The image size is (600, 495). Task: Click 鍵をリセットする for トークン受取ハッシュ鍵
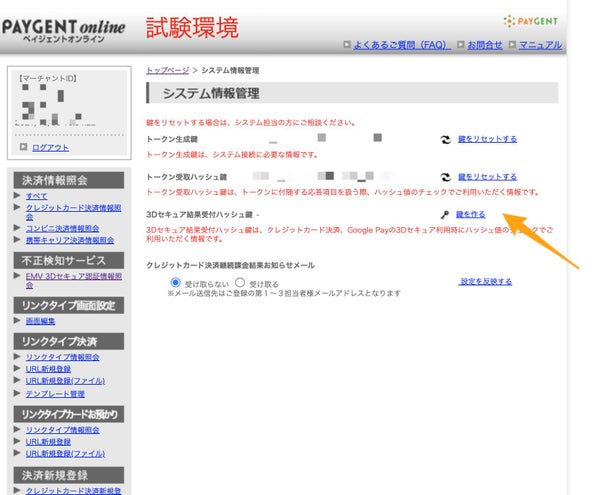pyautogui.click(x=487, y=177)
